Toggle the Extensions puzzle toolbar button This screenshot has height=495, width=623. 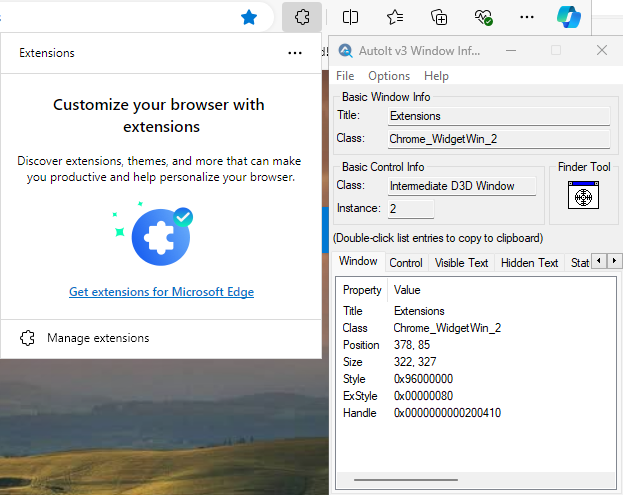(x=302, y=17)
